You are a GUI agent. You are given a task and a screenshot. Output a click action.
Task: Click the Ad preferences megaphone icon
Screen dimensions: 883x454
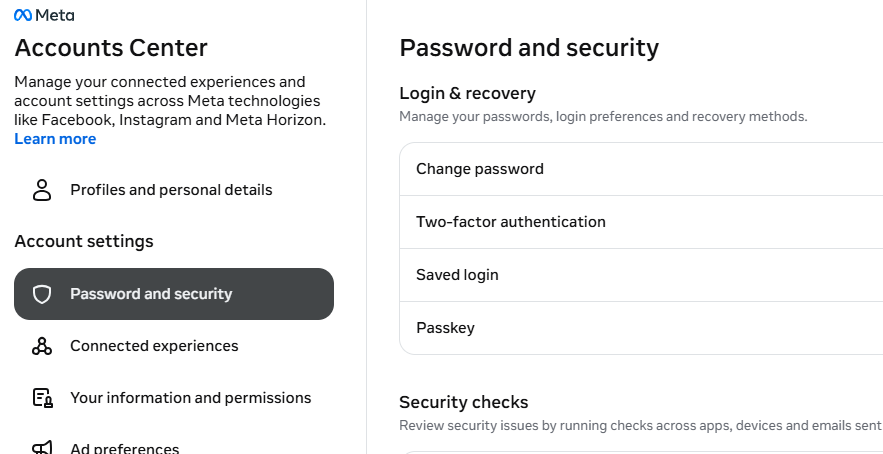[42, 448]
